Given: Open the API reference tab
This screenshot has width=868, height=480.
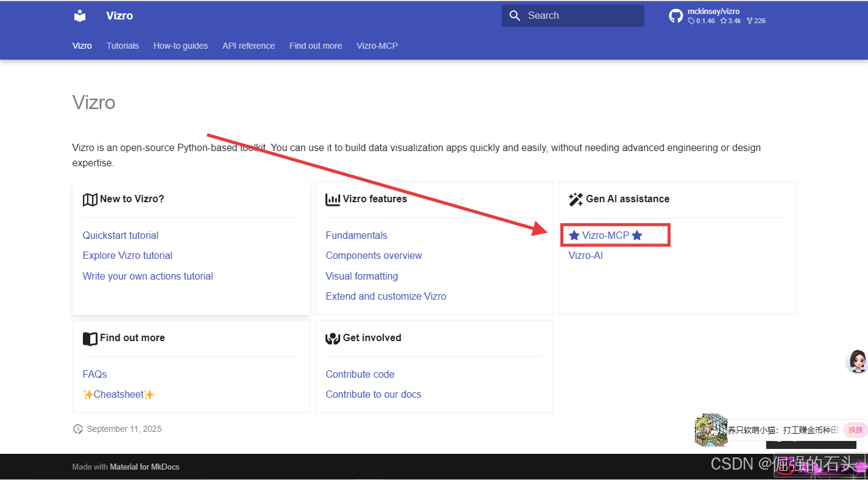Looking at the screenshot, I should pos(249,46).
